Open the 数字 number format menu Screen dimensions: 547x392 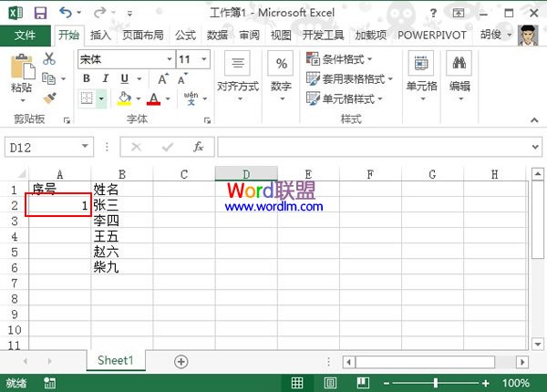(x=282, y=77)
